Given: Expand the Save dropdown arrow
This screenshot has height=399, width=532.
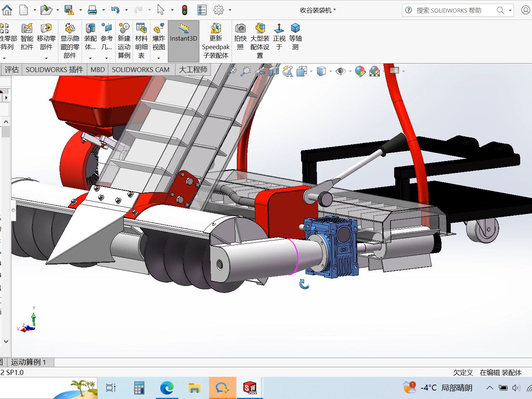Looking at the screenshot, I should 81,10.
